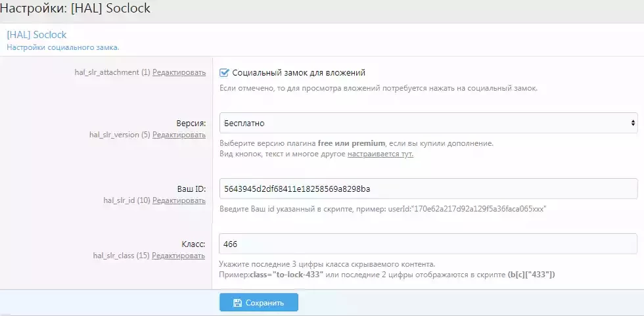644x316 pixels.
Task: Click the Настройки: [HAL] Soclock page title
Action: (75, 8)
